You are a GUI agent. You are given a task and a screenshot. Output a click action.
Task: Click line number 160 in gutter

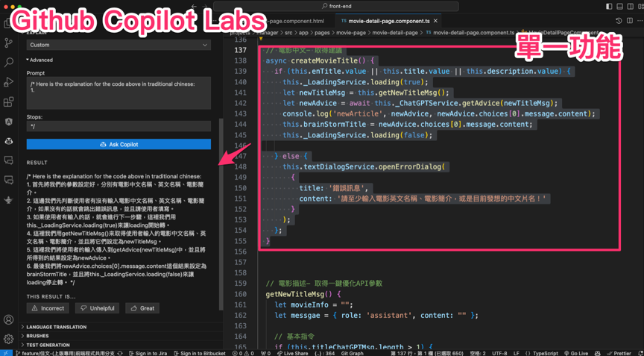239,294
